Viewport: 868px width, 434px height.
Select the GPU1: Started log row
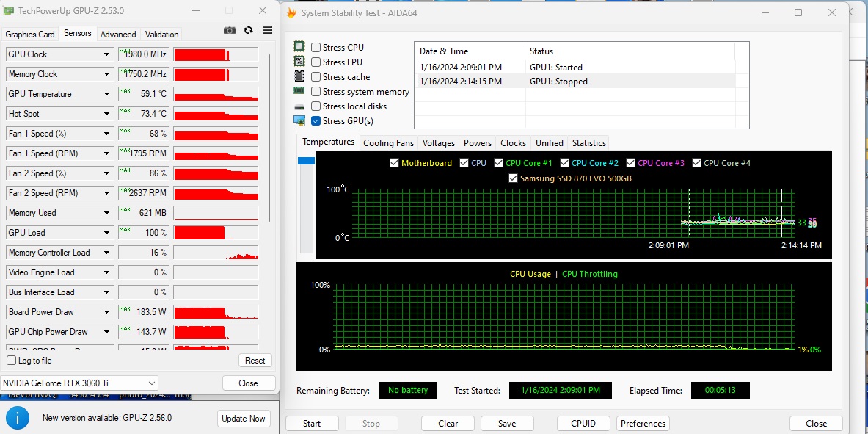pyautogui.click(x=575, y=67)
